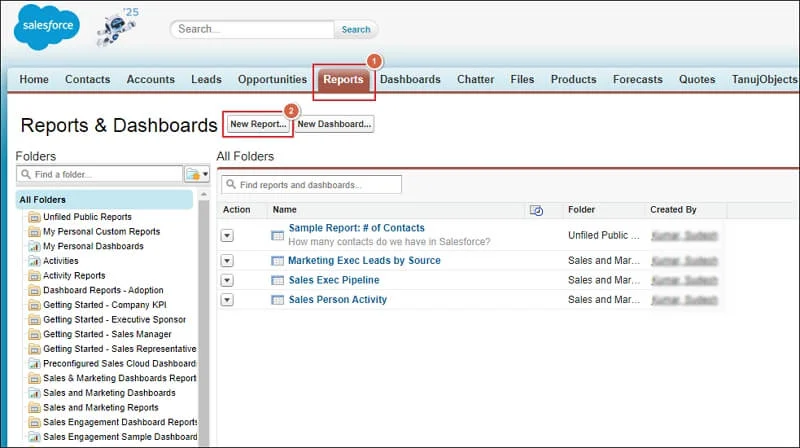Open action dropdown for Sample Report: # of Contacts
800x448 pixels.
point(227,235)
